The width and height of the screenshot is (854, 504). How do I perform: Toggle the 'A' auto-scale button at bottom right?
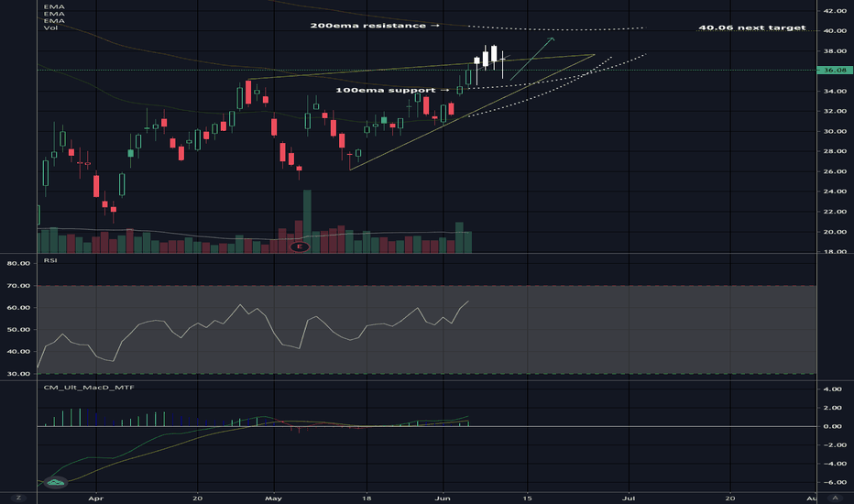(835, 498)
